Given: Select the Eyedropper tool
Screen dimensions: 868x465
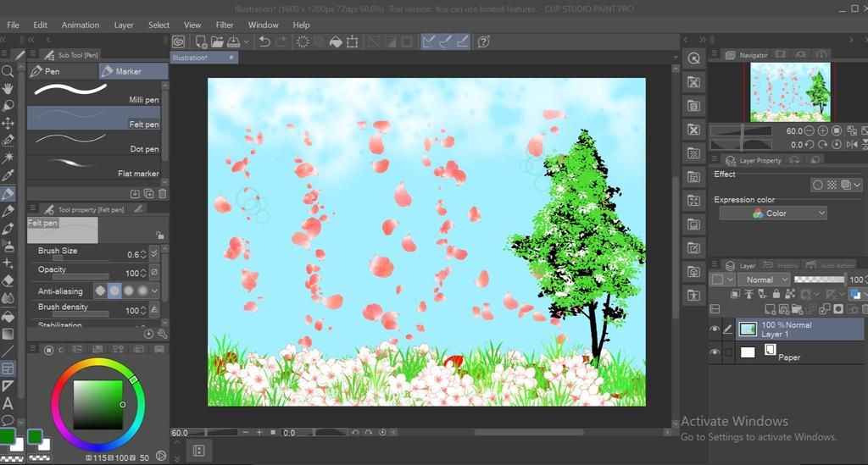Looking at the screenshot, I should point(8,175).
